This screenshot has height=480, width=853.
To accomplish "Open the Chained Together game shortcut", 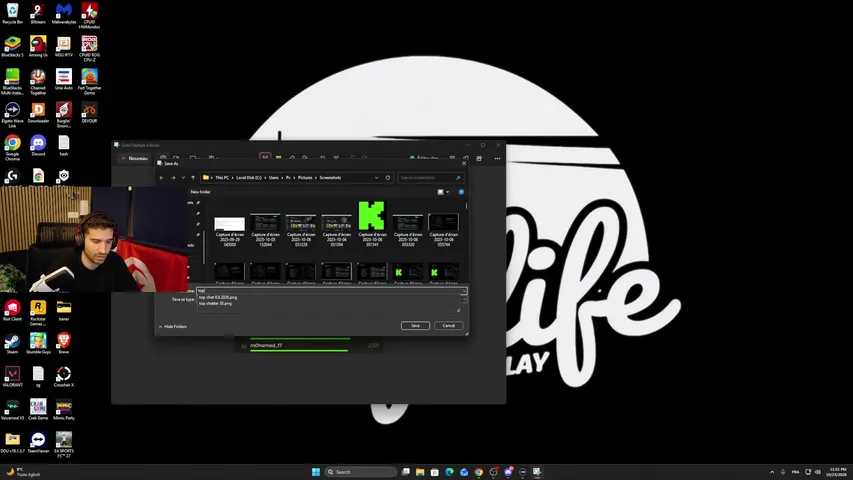I will click(x=38, y=82).
